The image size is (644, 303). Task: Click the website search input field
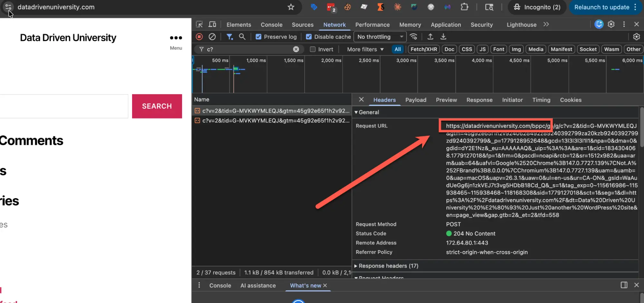tap(64, 106)
